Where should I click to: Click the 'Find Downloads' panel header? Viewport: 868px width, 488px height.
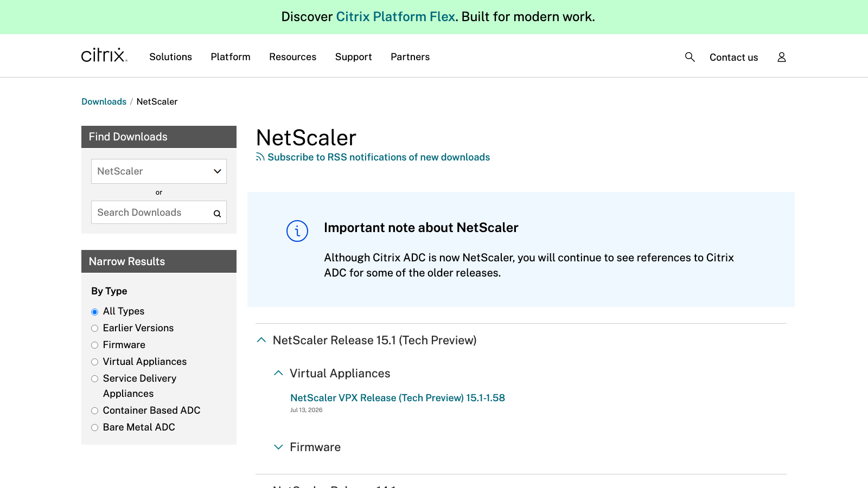pos(159,137)
